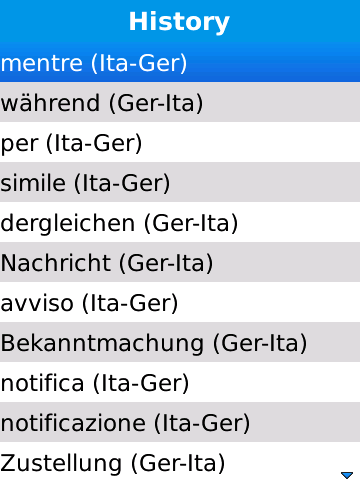Tap the word Nachricht
360x480 pixels.
point(56,263)
